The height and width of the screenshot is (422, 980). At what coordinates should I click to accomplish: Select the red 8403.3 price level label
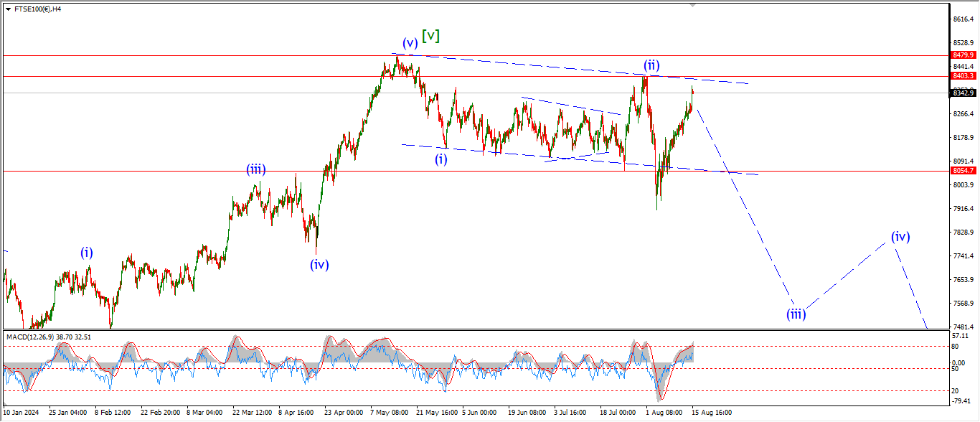click(963, 76)
